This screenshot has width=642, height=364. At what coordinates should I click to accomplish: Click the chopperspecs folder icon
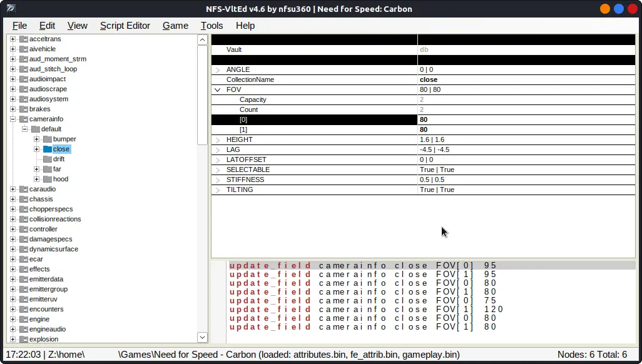pyautogui.click(x=24, y=210)
